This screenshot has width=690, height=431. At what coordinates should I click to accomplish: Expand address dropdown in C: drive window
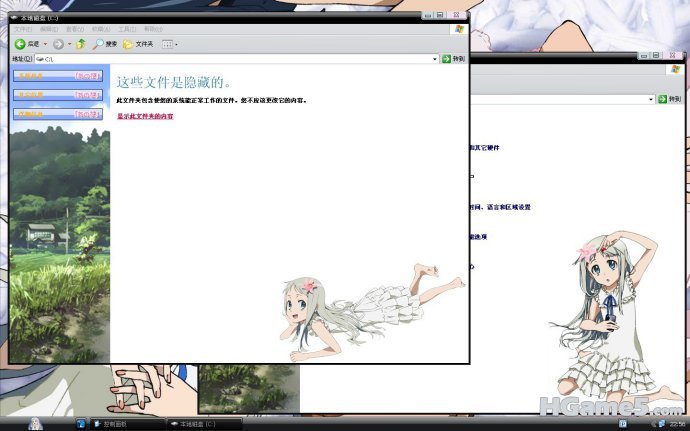coord(435,59)
